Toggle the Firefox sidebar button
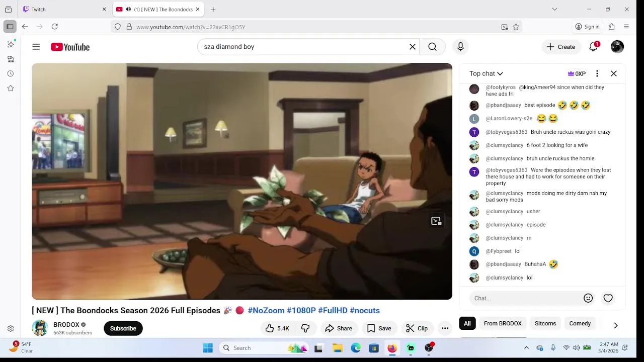This screenshot has width=644, height=362. 10,27
